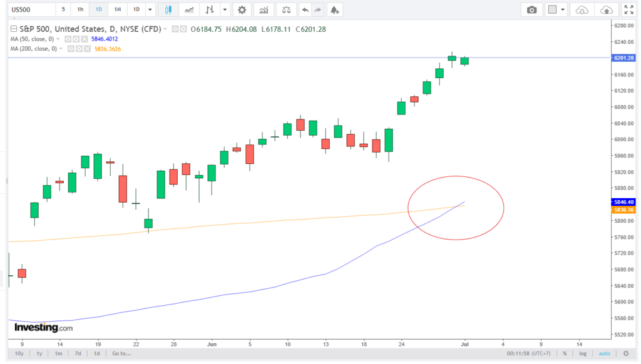Take a chart snapshot with camera icon
Image resolution: width=641 pixels, height=364 pixels.
(531, 10)
